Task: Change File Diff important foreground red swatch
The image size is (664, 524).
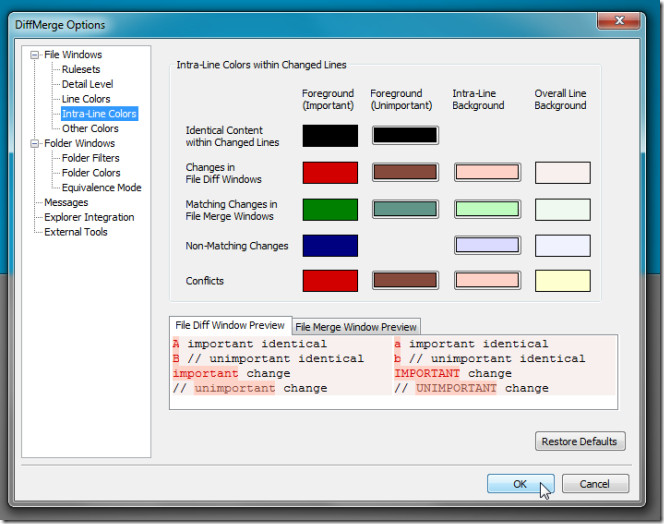Action: pos(330,173)
